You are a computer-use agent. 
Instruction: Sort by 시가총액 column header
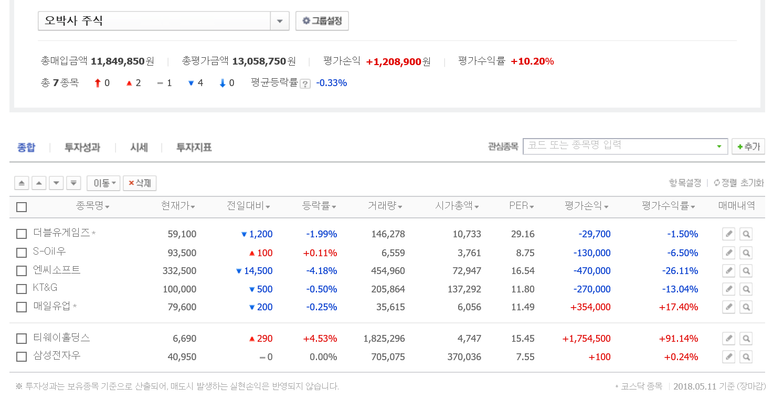click(x=457, y=206)
